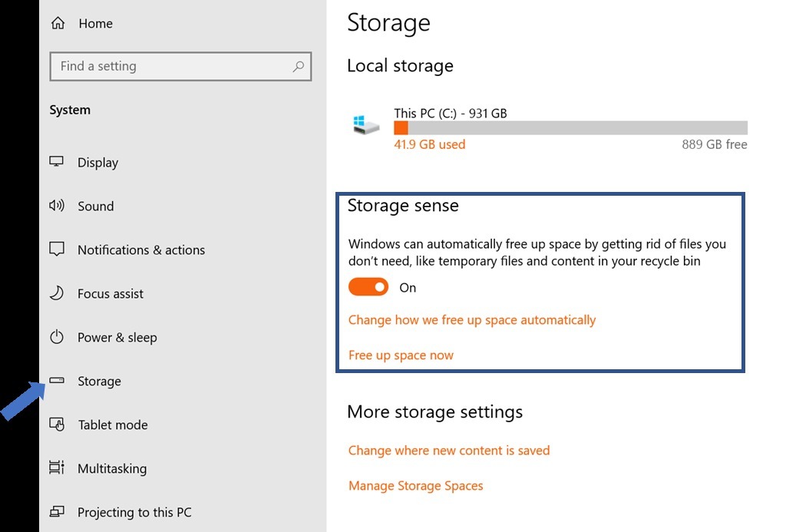Click the Notifications & actions icon
Screen dimensions: 786x532
pos(57,249)
